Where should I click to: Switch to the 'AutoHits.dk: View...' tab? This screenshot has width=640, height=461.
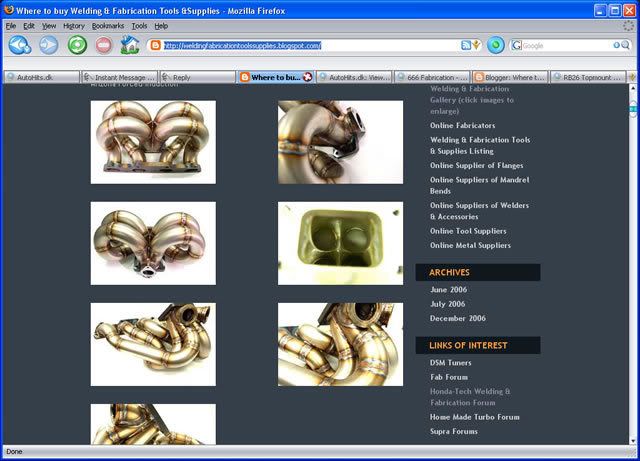(354, 77)
